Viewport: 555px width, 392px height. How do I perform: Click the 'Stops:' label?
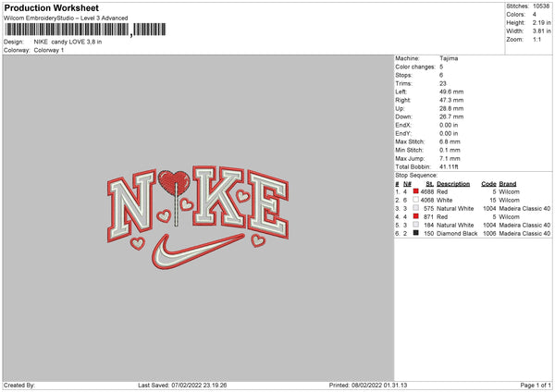tap(404, 75)
